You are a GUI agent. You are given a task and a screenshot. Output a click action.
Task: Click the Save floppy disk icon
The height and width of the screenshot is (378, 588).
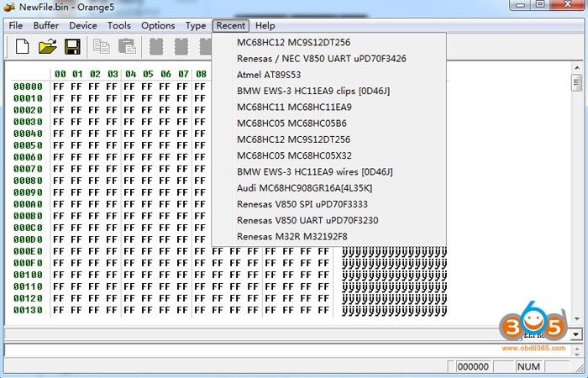72,47
